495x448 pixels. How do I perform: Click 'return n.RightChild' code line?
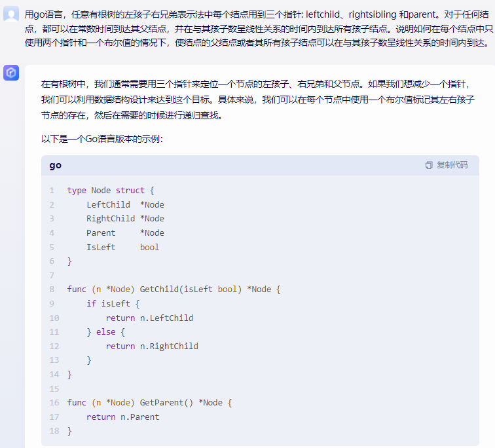tap(152, 346)
